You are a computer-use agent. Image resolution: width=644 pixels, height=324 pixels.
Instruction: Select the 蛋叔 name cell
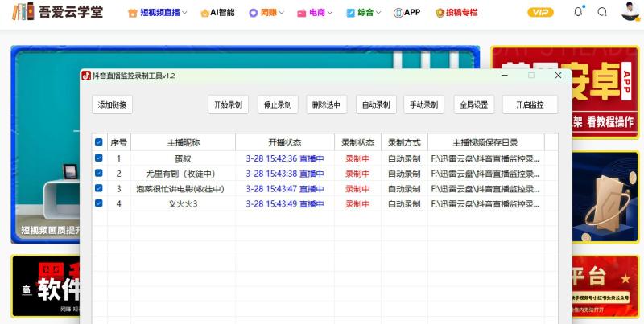(x=184, y=158)
